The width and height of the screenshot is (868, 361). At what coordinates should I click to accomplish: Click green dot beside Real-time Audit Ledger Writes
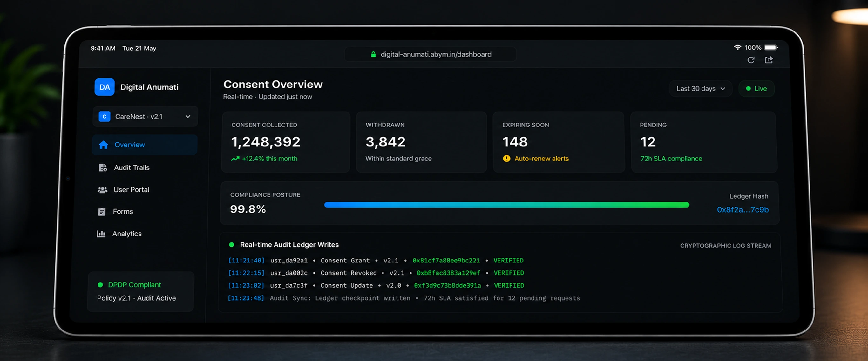(x=232, y=245)
